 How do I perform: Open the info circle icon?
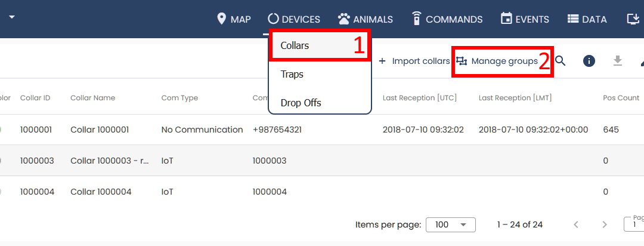click(x=589, y=61)
